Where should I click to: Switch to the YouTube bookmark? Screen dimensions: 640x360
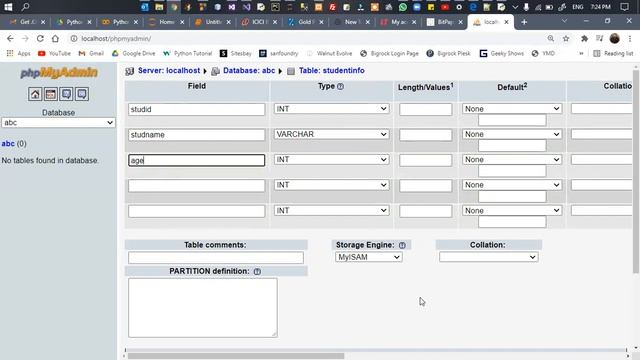coord(54,53)
